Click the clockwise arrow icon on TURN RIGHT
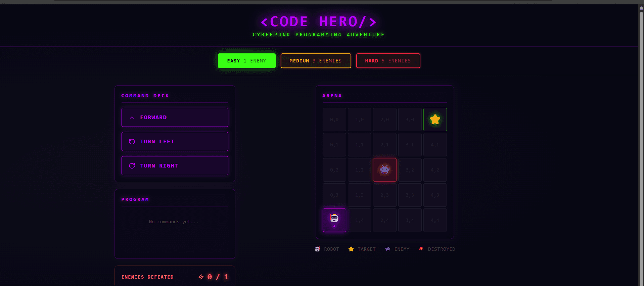Screen dimensions: 644x286 (132, 166)
